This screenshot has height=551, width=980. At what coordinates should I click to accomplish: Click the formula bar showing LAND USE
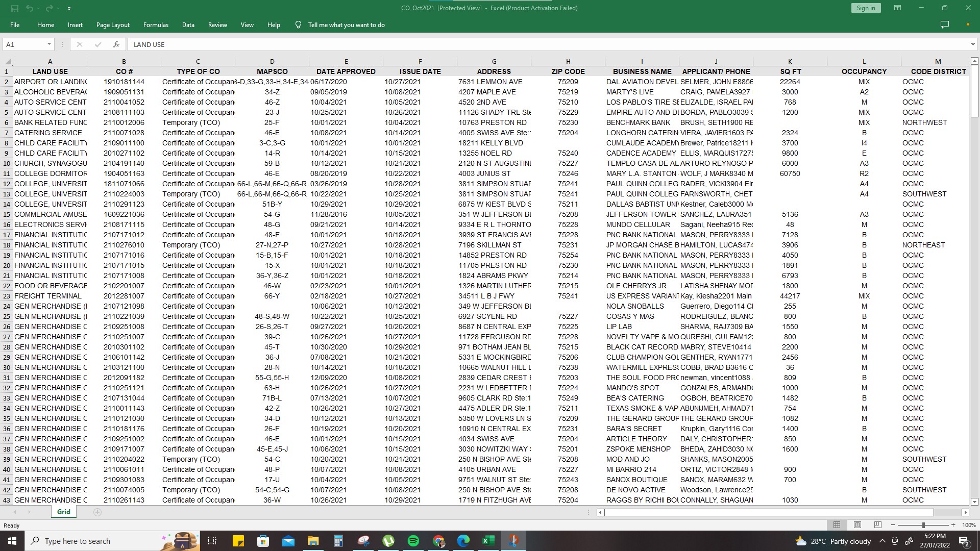[x=549, y=44]
